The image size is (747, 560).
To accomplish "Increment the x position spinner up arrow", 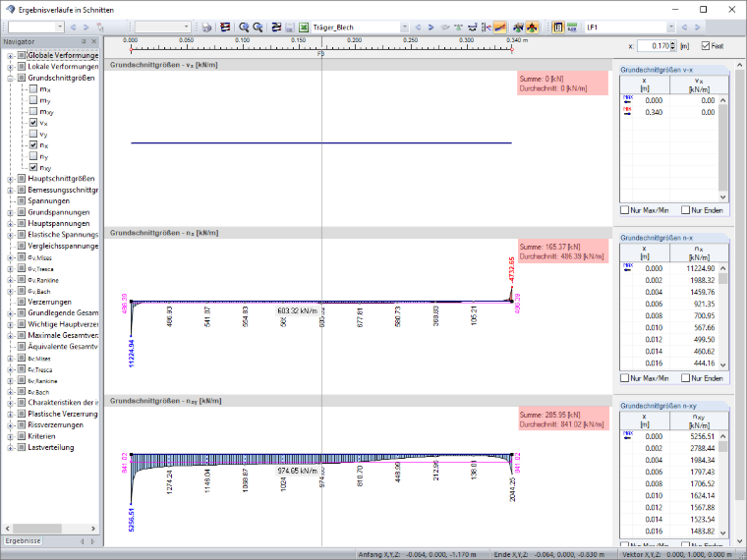I will pos(672,43).
